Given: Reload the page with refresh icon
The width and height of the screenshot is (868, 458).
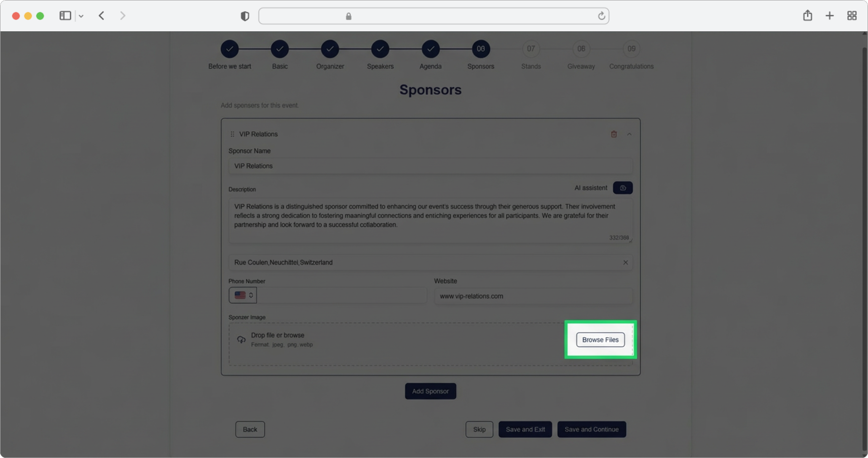Looking at the screenshot, I should point(601,16).
